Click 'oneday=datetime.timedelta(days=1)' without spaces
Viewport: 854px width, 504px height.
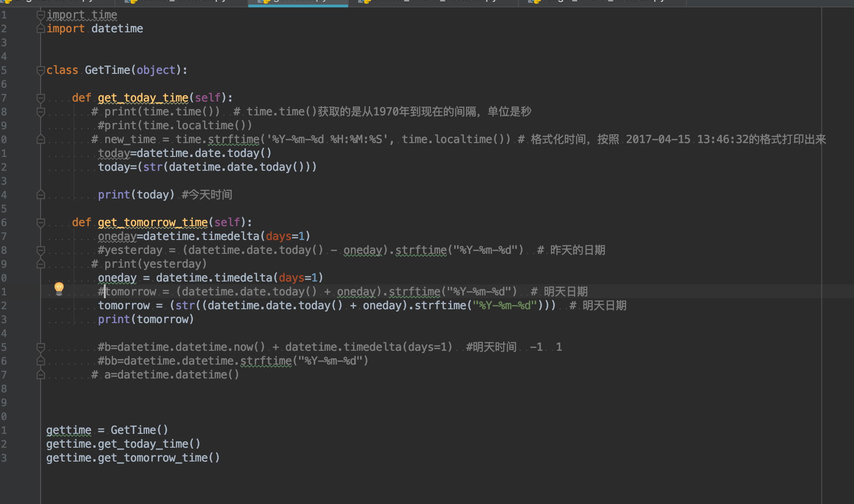(204, 236)
